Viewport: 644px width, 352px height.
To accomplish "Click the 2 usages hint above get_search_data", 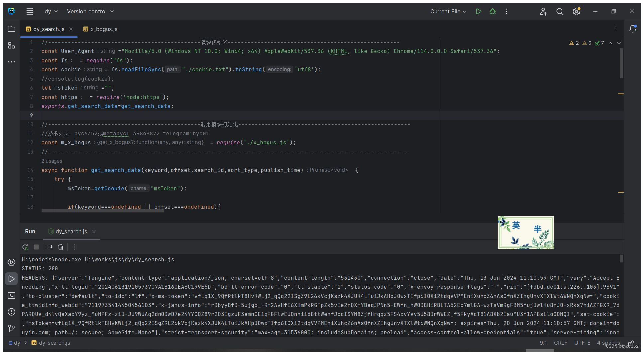I will (x=52, y=161).
